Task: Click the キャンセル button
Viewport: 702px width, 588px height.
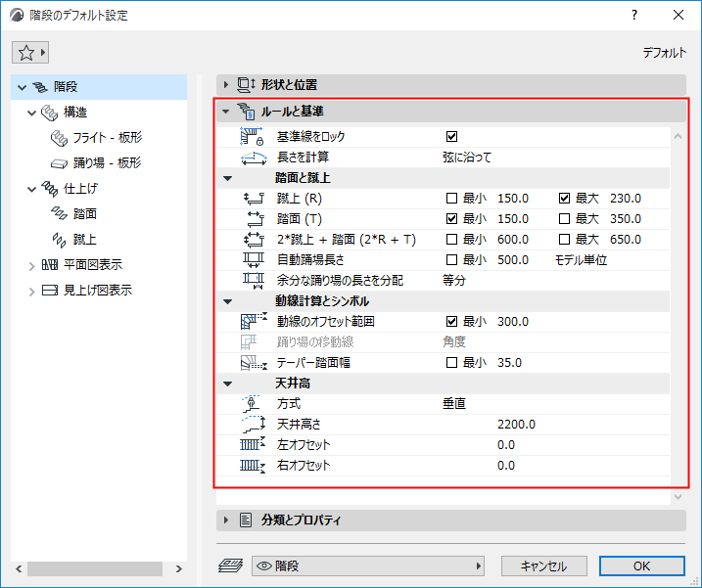Action: [x=543, y=566]
